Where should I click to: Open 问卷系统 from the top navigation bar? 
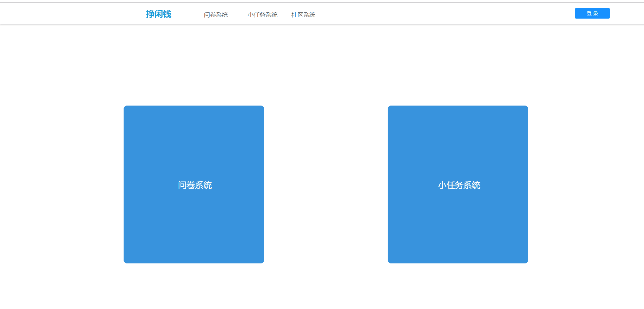point(216,15)
